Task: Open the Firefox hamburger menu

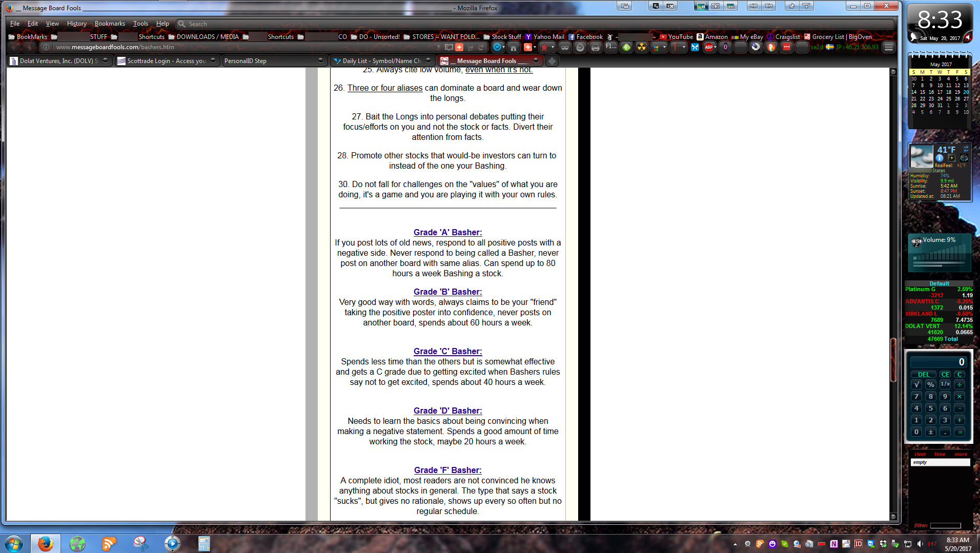Action: point(889,47)
